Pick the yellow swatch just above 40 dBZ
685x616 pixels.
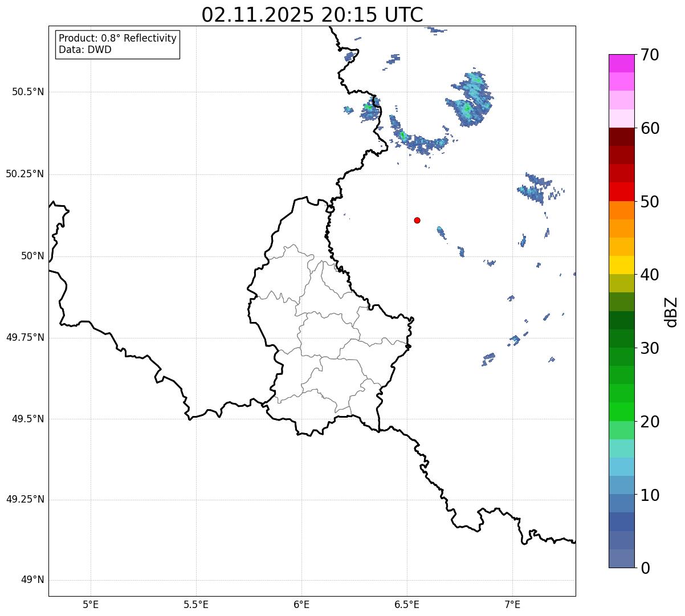click(621, 265)
